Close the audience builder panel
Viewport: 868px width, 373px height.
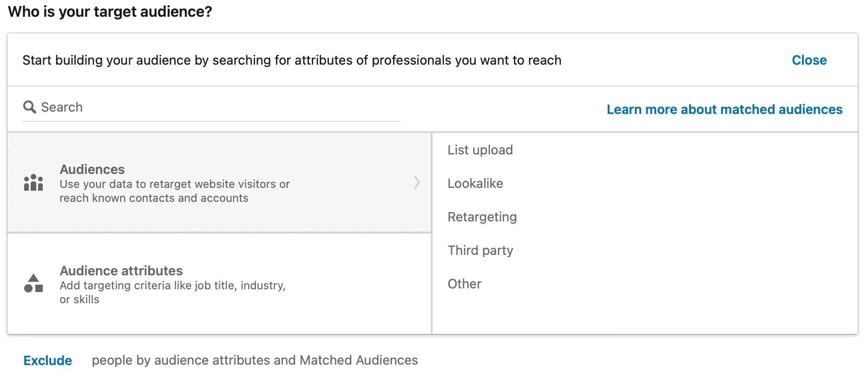point(809,60)
